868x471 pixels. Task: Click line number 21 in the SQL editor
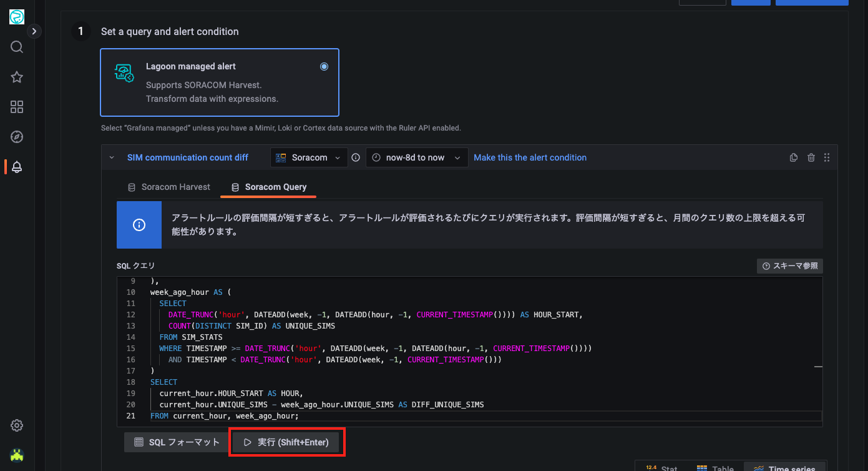130,416
